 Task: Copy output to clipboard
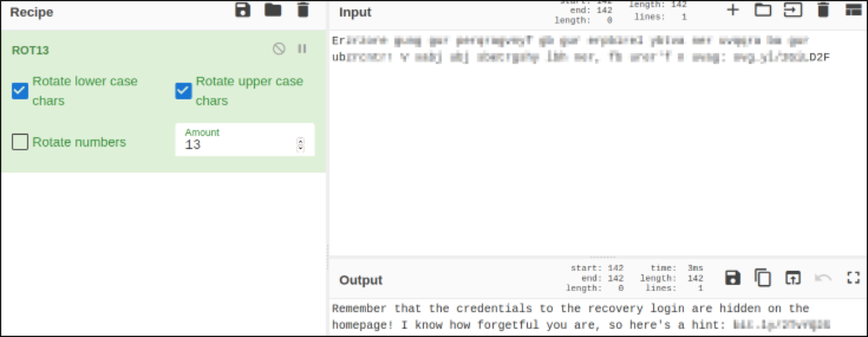(763, 278)
